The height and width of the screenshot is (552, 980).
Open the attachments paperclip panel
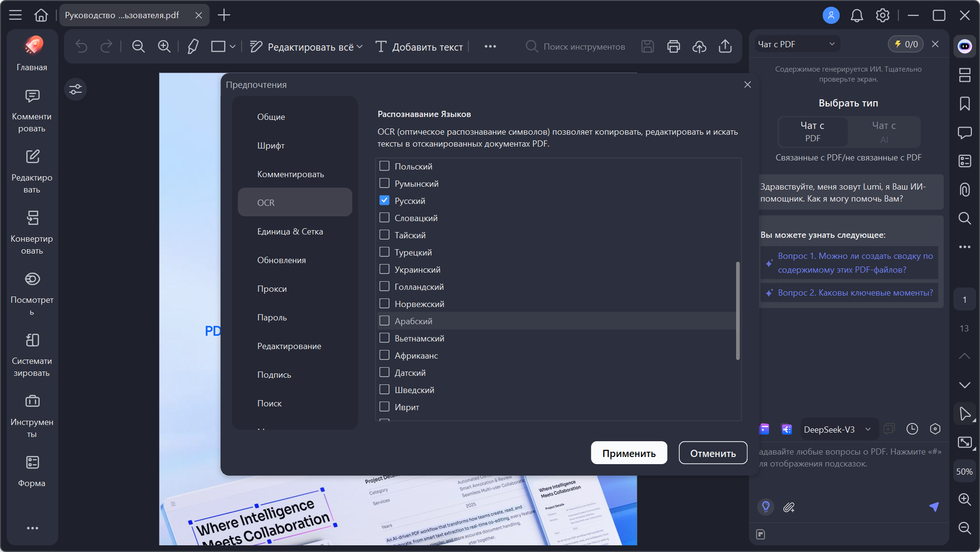point(964,190)
